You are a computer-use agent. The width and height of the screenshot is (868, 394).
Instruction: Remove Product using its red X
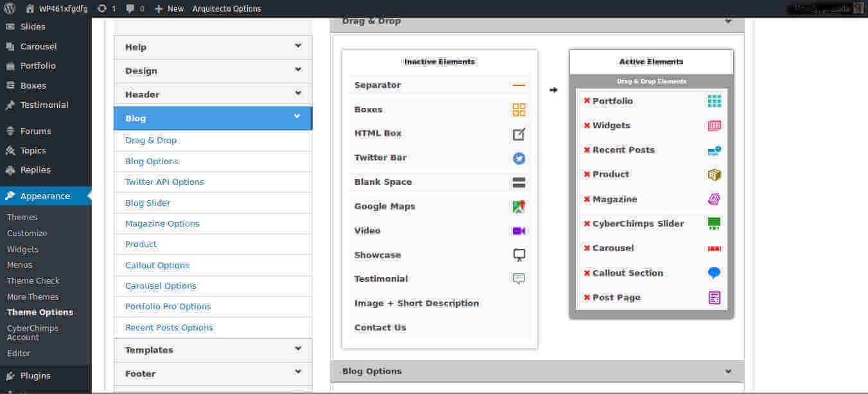[x=587, y=175]
